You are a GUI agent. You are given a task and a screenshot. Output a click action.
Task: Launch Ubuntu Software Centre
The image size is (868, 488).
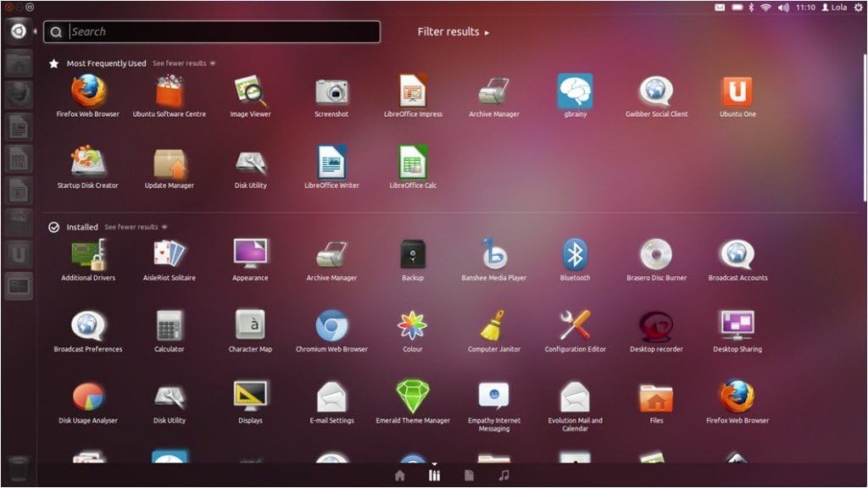pyautogui.click(x=170, y=91)
